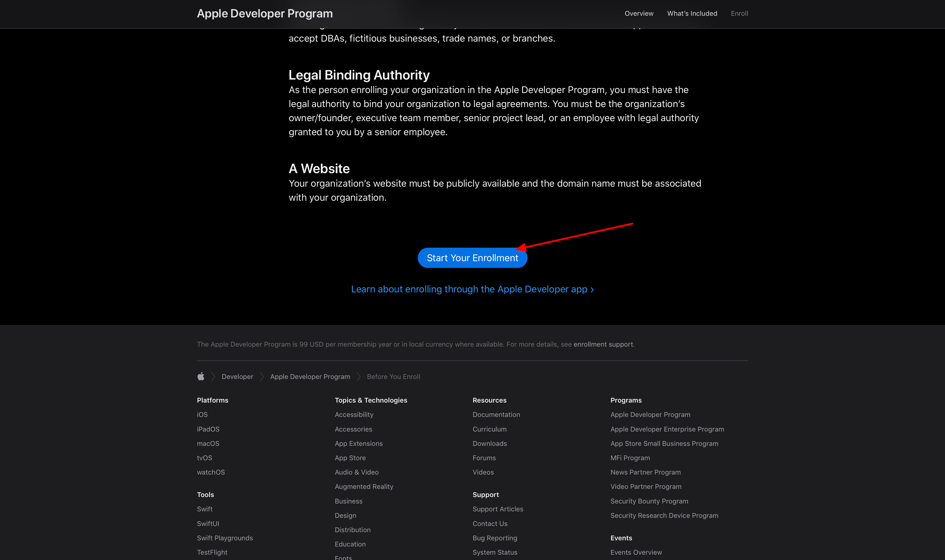Open the Security Bounty Program link

(649, 501)
